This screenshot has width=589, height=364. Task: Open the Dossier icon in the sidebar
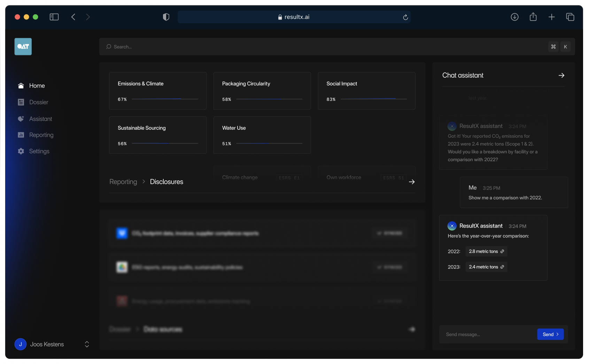click(21, 102)
